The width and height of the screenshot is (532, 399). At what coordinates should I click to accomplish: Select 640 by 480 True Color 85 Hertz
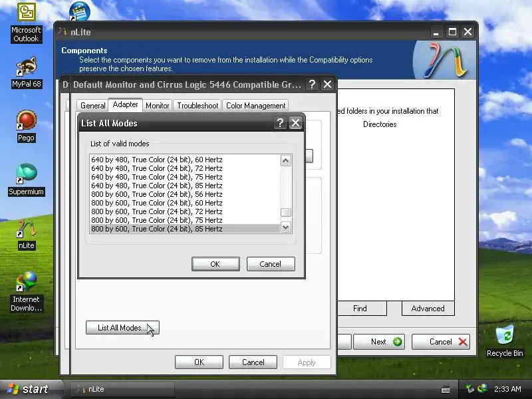[x=185, y=186]
